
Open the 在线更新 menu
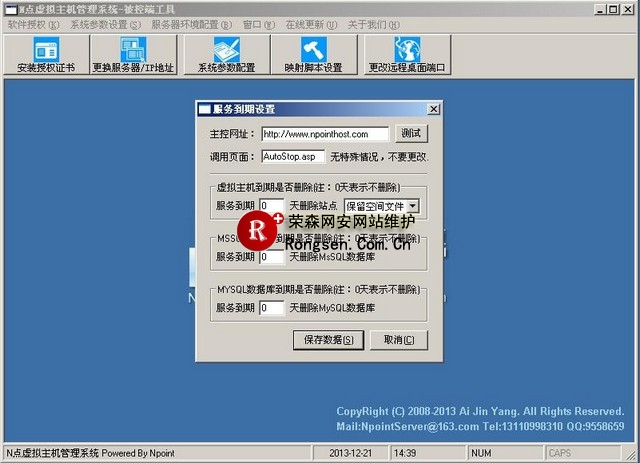(x=307, y=24)
